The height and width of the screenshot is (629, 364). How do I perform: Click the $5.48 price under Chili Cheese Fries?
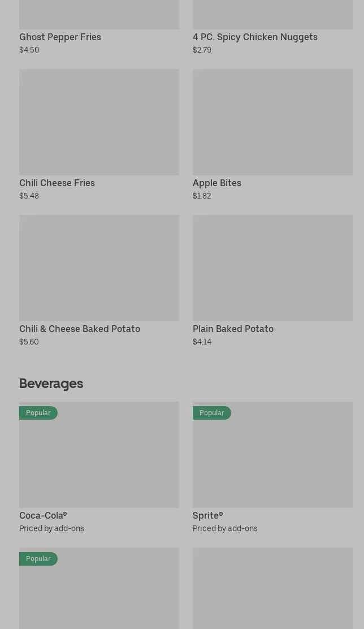29,196
